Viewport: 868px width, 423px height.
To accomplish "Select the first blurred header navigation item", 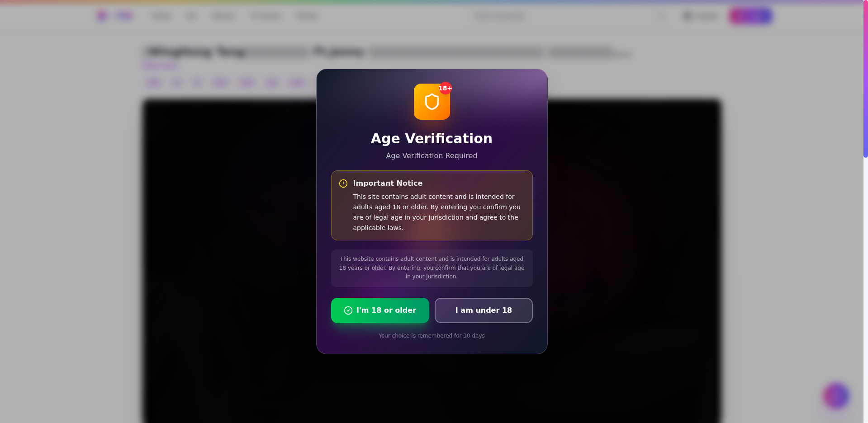I will (x=161, y=16).
